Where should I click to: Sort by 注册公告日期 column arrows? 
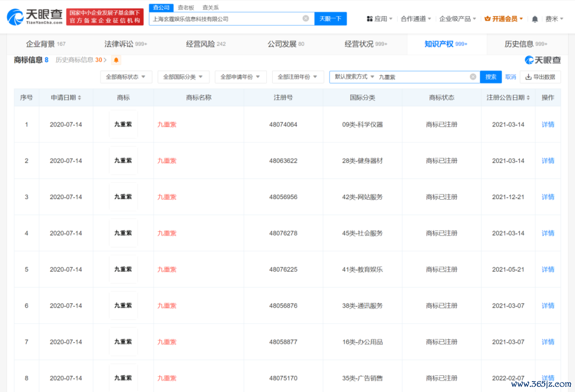click(x=528, y=98)
